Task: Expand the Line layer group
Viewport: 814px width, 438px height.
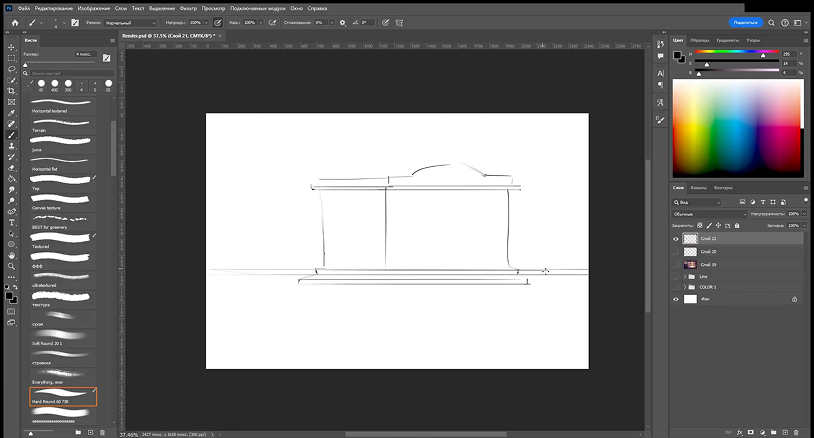Action: (686, 276)
